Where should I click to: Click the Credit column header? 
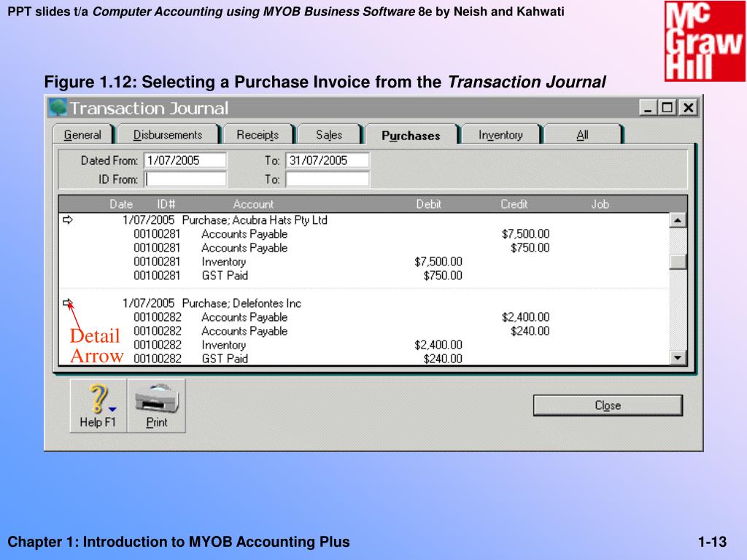click(514, 204)
